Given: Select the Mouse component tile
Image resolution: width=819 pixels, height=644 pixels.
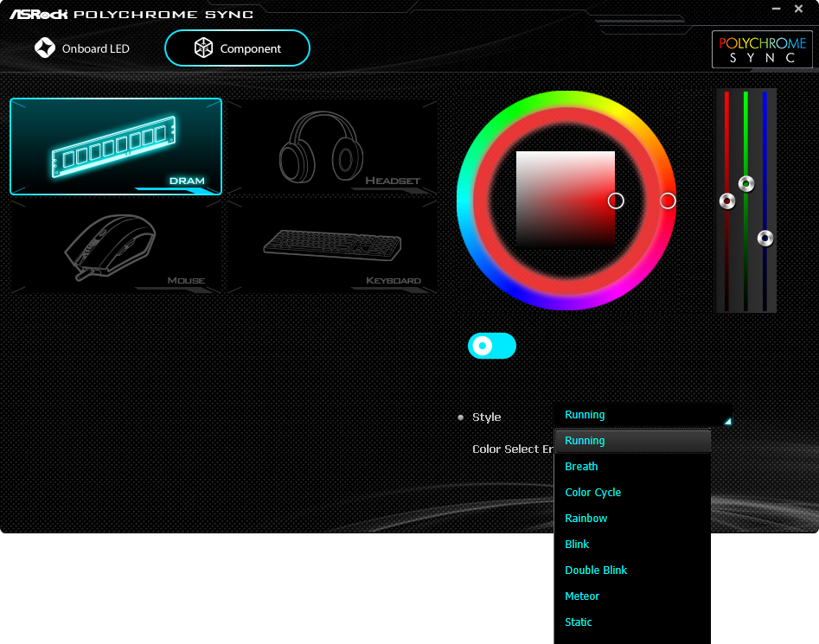Looking at the screenshot, I should 116,245.
